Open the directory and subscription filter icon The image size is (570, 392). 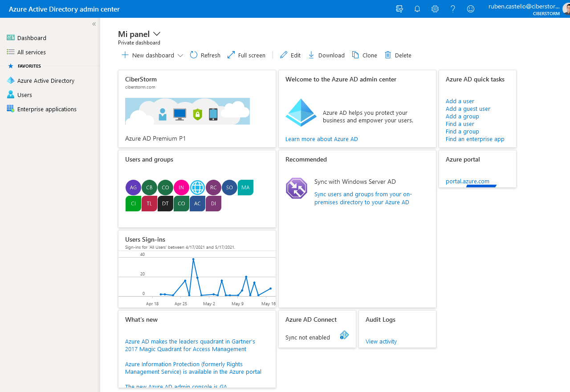(x=399, y=9)
